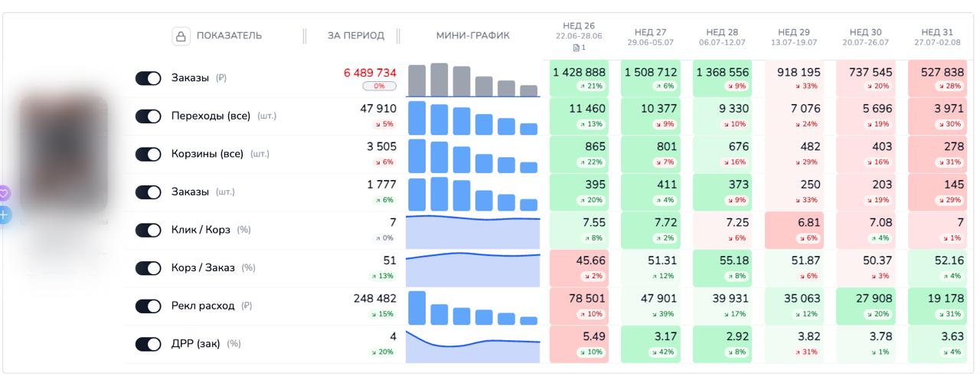
Task: Click the cell value 55.18
Action: coord(735,260)
